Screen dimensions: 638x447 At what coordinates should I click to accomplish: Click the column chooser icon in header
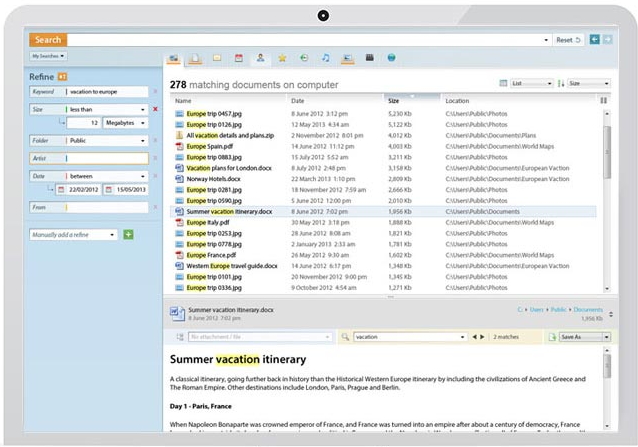click(x=603, y=100)
